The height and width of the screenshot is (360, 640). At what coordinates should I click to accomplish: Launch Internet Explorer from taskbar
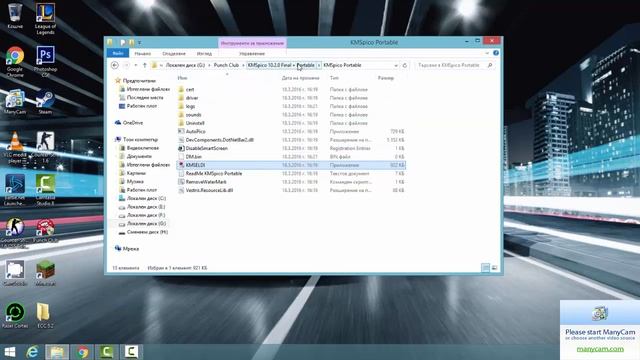click(32, 352)
